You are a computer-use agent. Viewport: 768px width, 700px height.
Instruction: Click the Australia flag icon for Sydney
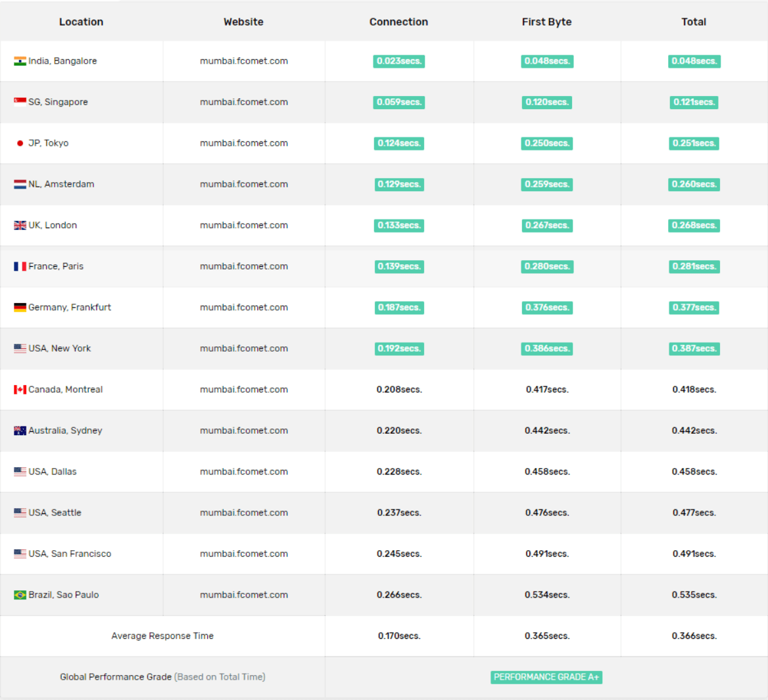point(20,431)
